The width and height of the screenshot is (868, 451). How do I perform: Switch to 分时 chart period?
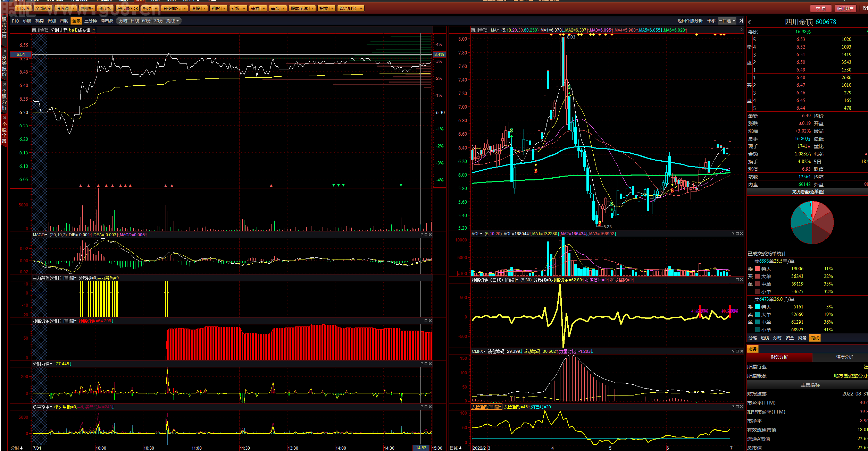point(123,21)
